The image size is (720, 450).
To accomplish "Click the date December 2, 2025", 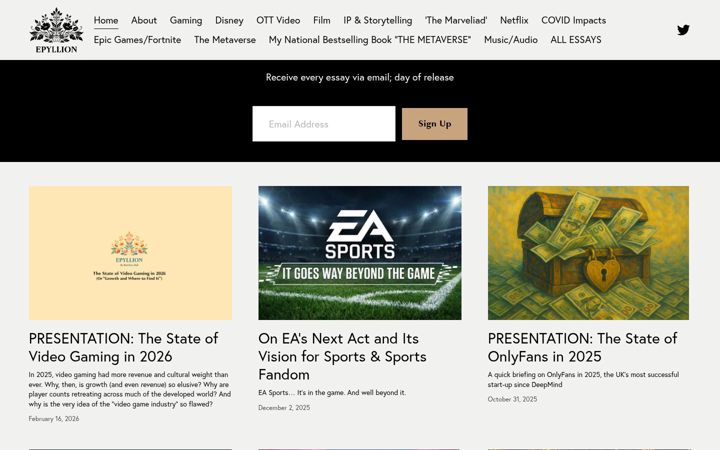I will (284, 408).
